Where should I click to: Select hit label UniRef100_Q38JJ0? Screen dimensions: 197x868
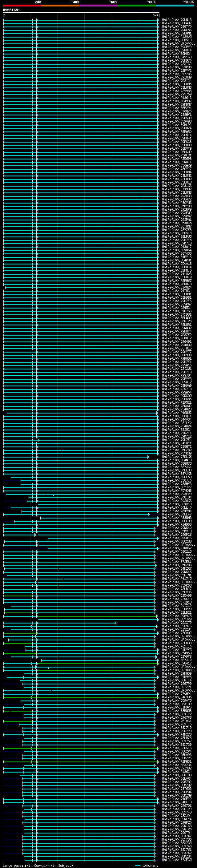[177, 481]
